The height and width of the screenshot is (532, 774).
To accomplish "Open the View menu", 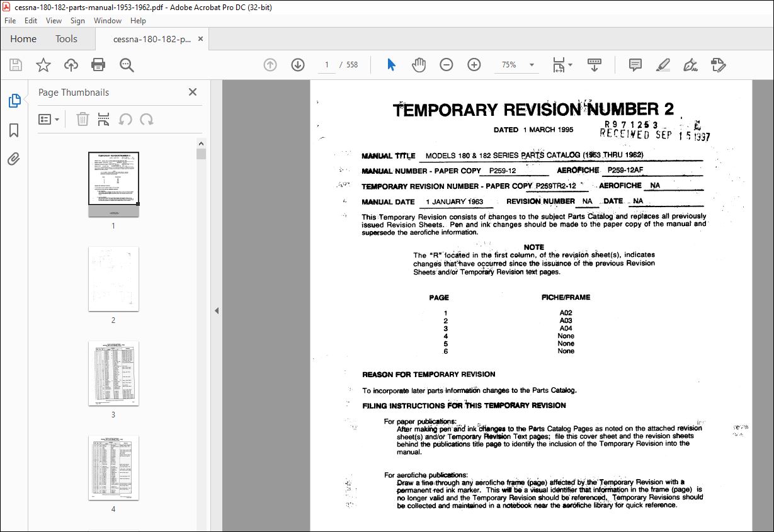I will (54, 21).
